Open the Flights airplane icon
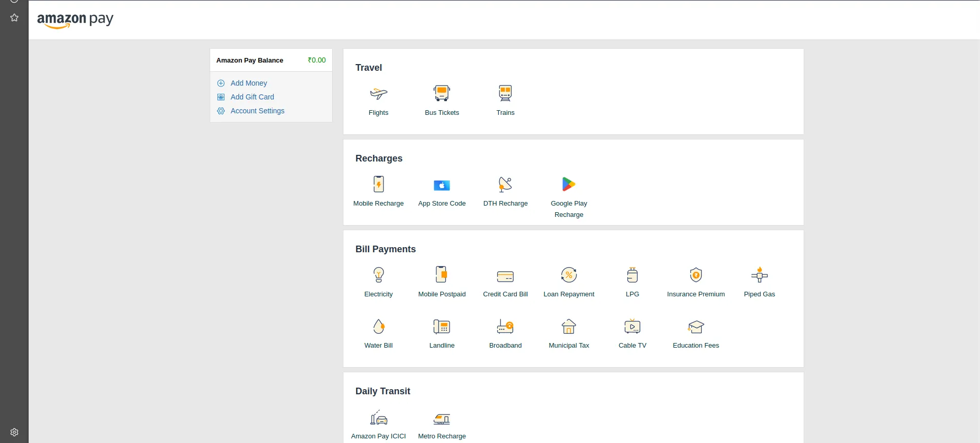980x443 pixels. coord(378,93)
